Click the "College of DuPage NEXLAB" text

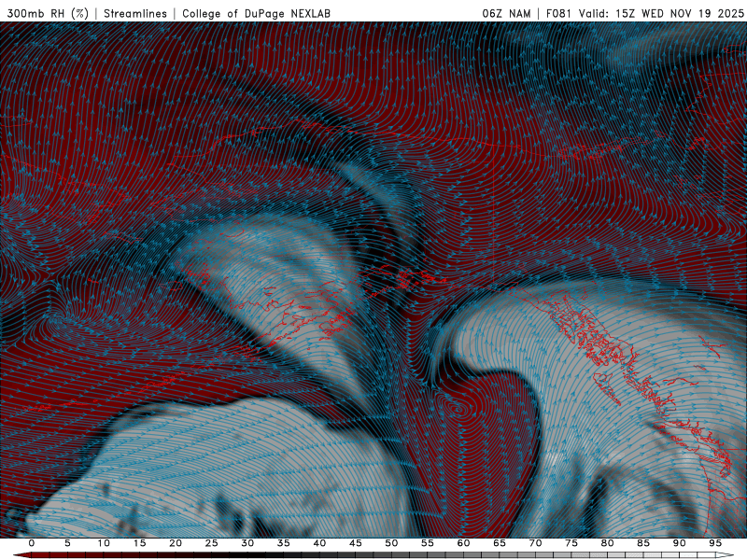click(x=256, y=13)
